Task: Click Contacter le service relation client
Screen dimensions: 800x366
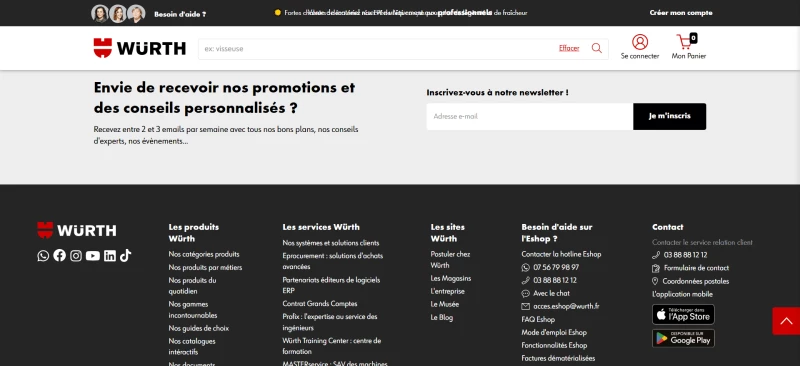Action: (702, 242)
